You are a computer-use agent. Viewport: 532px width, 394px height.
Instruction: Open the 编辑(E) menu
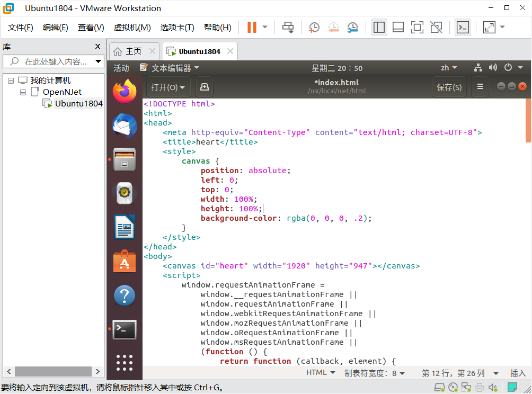(55, 28)
